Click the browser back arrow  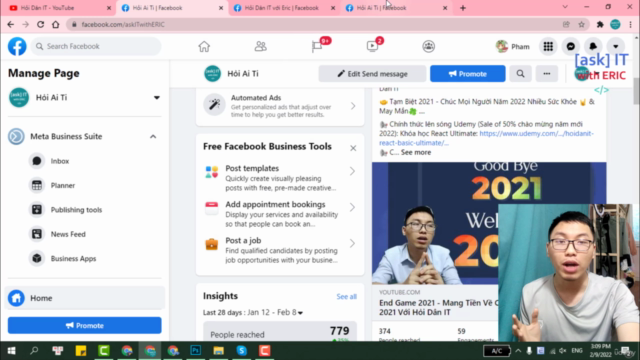(x=11, y=24)
